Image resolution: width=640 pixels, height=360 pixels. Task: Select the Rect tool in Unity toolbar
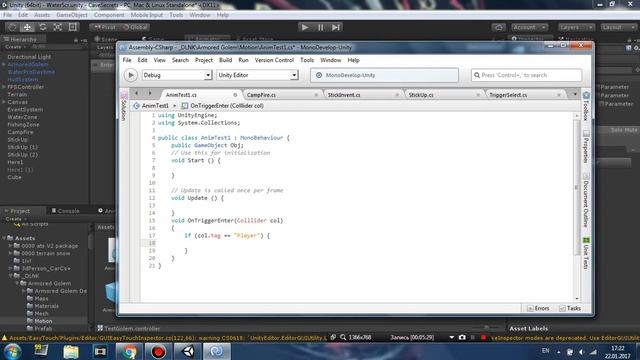(73, 27)
